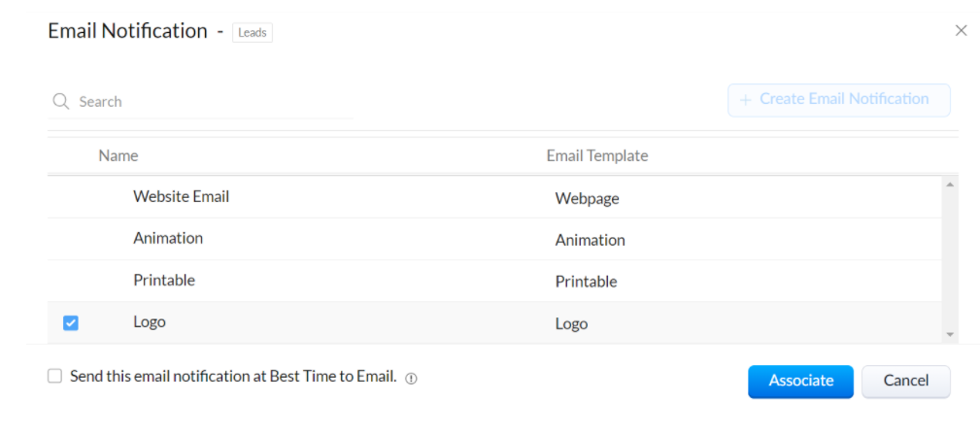Select the Animation notification row
Viewport: 980px width, 435px height.
click(494, 240)
